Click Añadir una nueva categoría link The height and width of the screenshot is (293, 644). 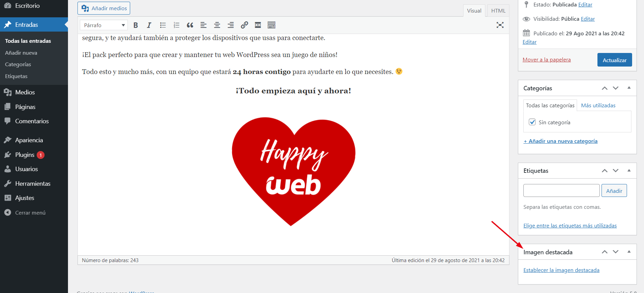tap(560, 141)
